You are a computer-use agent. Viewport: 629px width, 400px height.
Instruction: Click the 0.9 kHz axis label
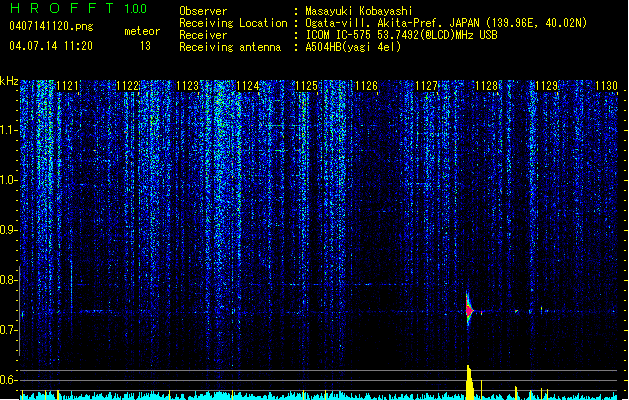[8, 230]
